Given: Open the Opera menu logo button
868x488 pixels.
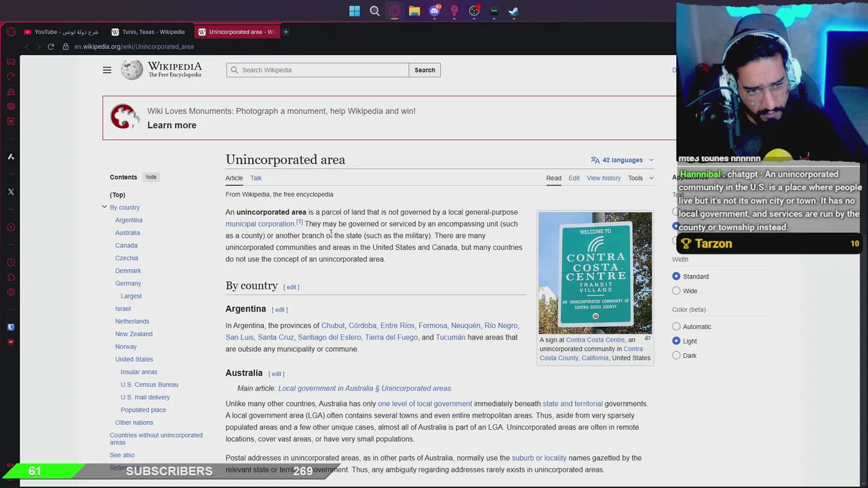Looking at the screenshot, I should click(11, 32).
